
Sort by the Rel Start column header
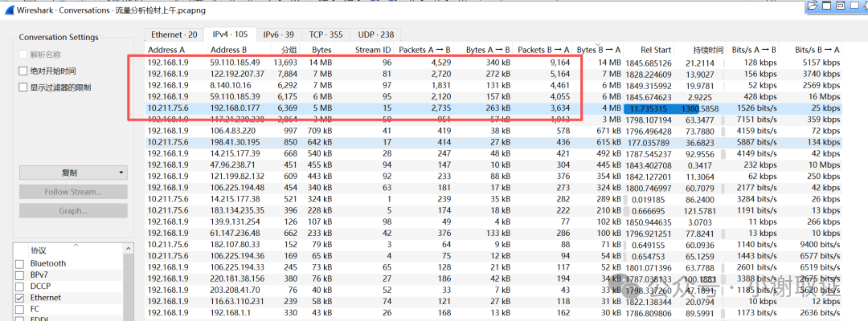(649, 50)
